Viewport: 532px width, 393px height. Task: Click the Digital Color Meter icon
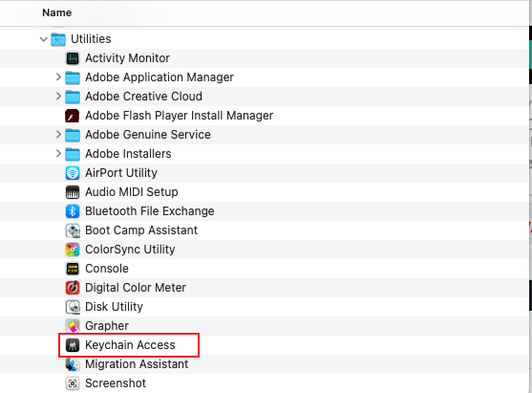tap(73, 288)
